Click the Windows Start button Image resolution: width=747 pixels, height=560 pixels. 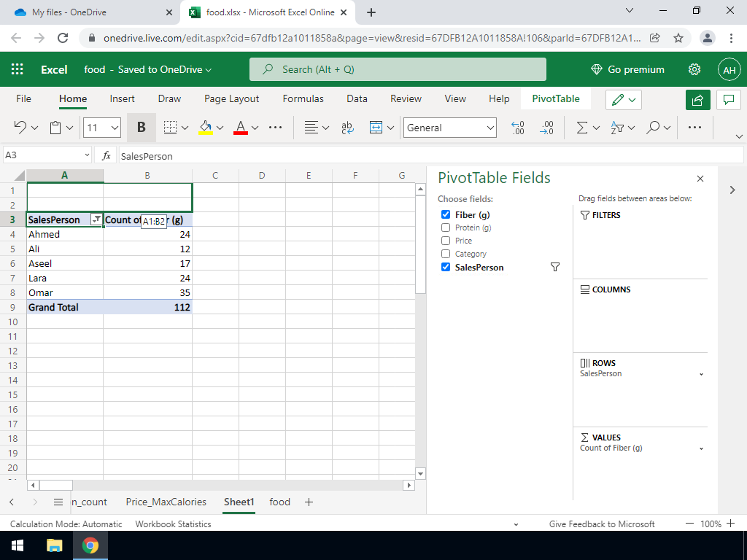tap(18, 545)
